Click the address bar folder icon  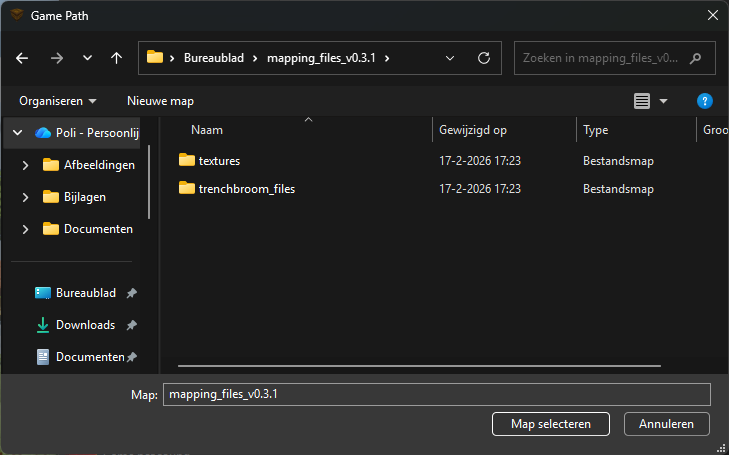click(155, 57)
